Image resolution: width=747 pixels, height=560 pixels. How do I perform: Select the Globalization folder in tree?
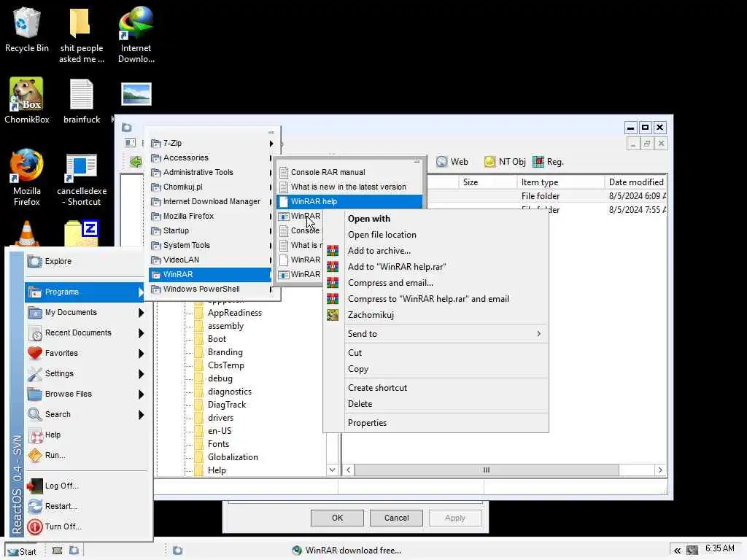(x=233, y=457)
